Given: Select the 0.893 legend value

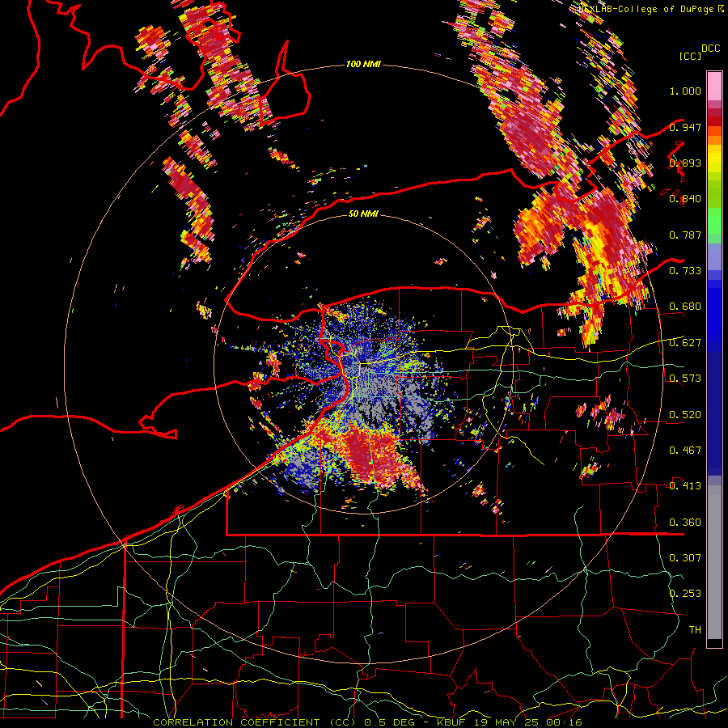Looking at the screenshot, I should click(x=685, y=163).
